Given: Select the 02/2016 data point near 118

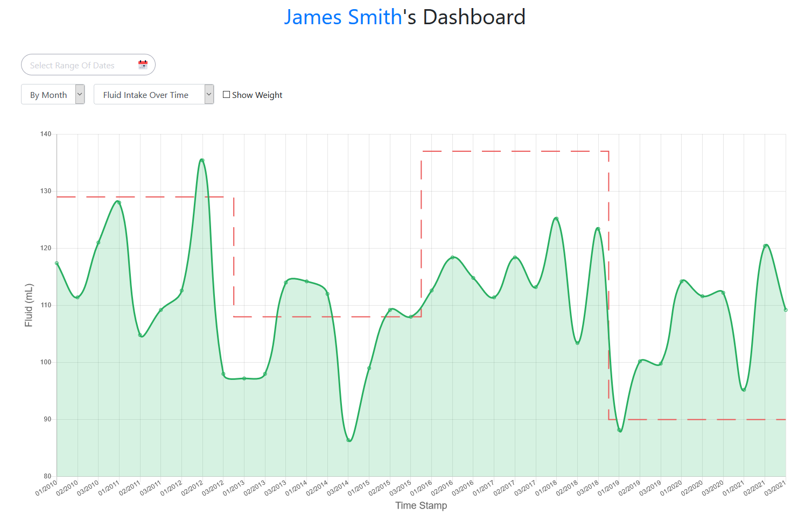Looking at the screenshot, I should [x=452, y=257].
